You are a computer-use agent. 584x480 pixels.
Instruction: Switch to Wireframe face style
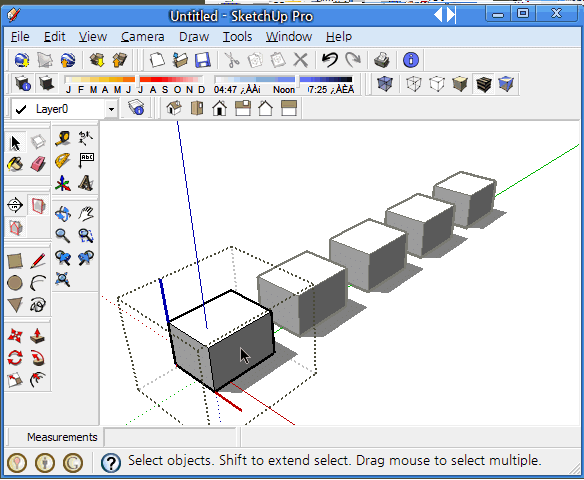tap(414, 83)
